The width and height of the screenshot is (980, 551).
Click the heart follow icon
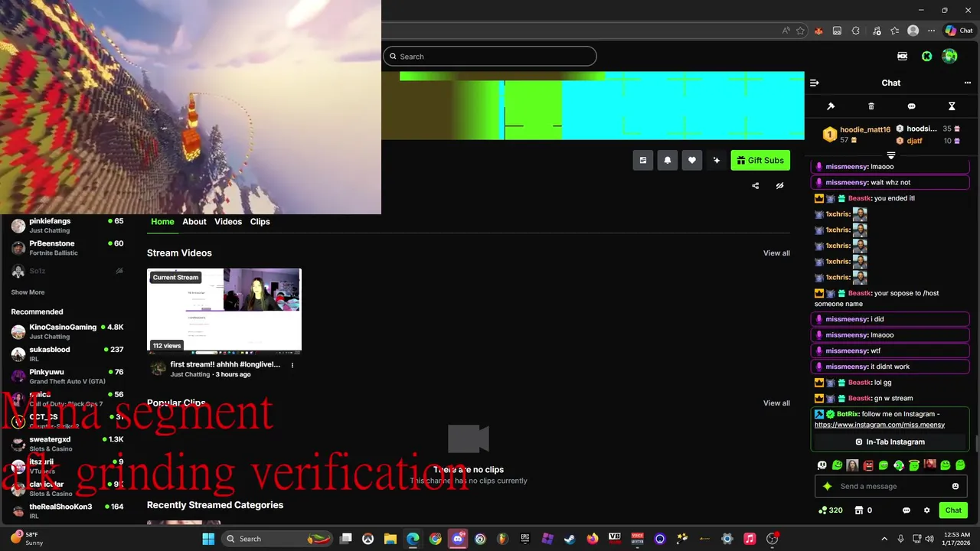tap(692, 160)
